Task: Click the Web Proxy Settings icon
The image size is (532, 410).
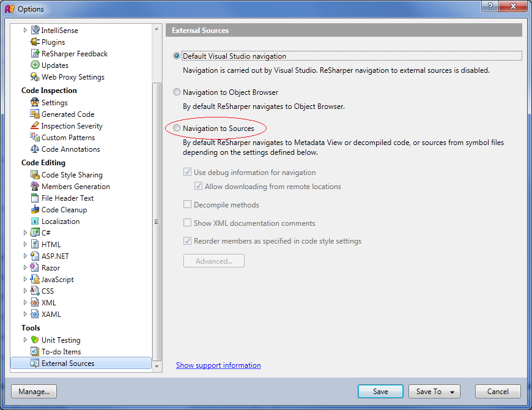Action: (x=35, y=76)
